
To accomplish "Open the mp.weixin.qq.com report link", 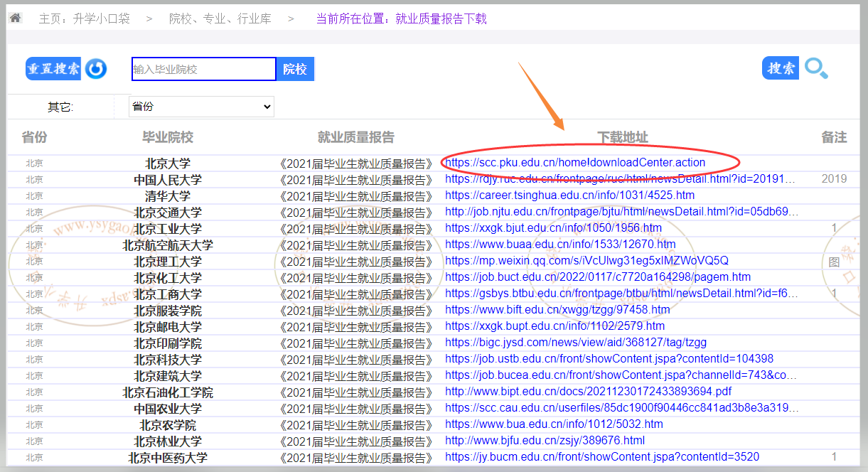I will pos(586,261).
